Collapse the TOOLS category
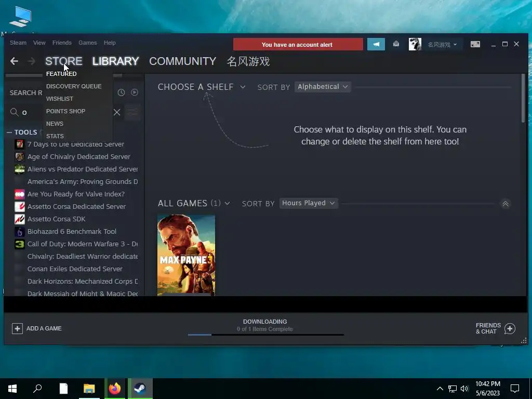Screen dimensions: 532x399 point(9,132)
